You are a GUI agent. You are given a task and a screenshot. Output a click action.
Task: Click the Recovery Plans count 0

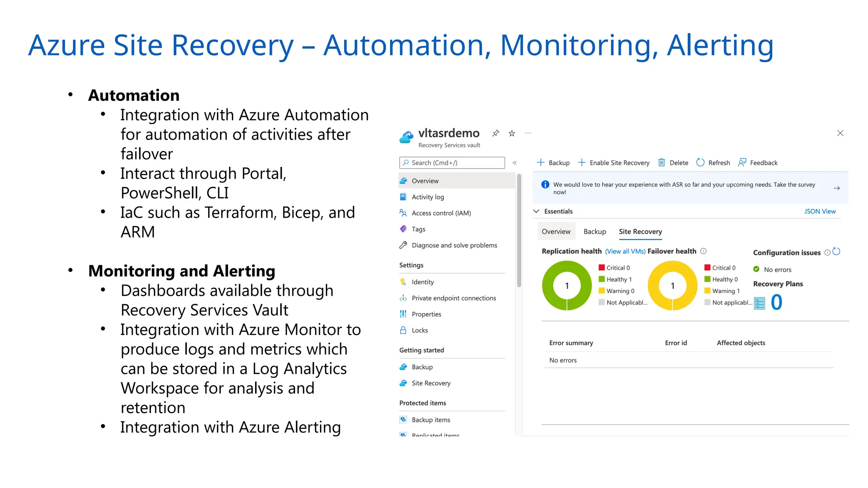776,302
